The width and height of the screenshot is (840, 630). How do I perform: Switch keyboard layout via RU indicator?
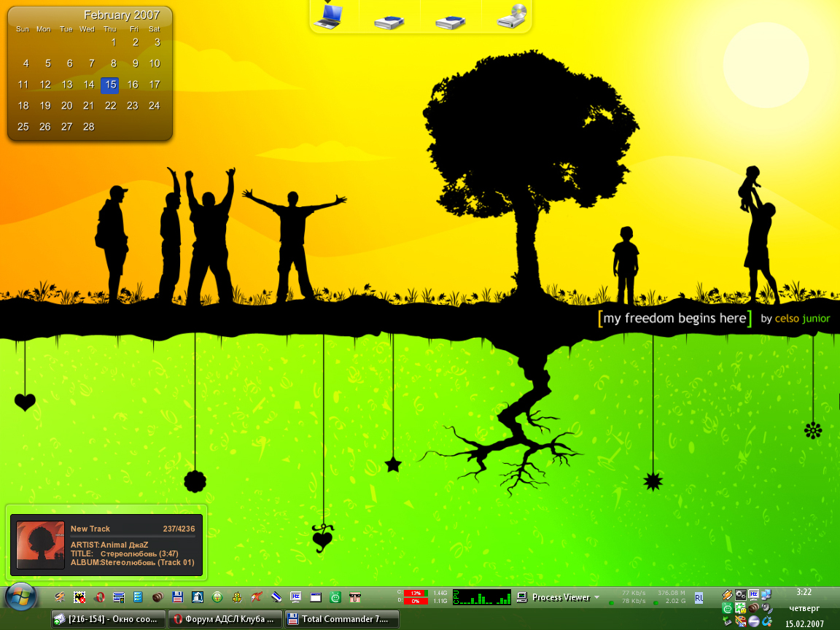point(699,598)
